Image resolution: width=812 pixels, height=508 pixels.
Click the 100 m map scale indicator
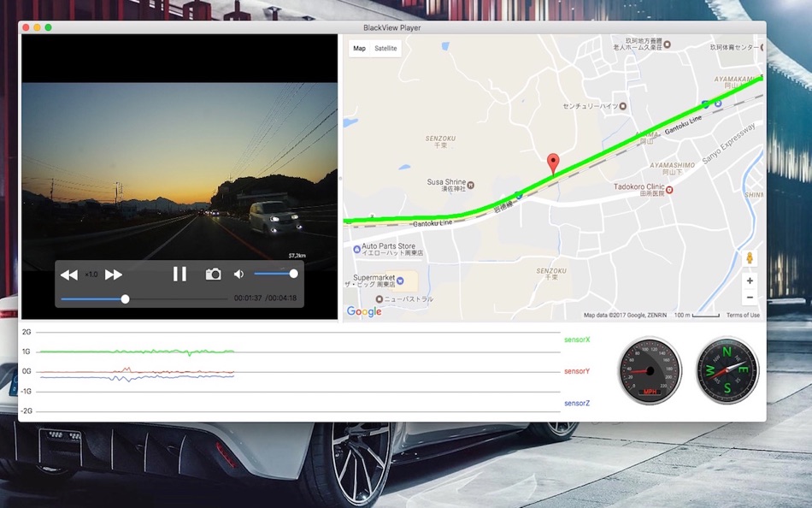(x=697, y=316)
